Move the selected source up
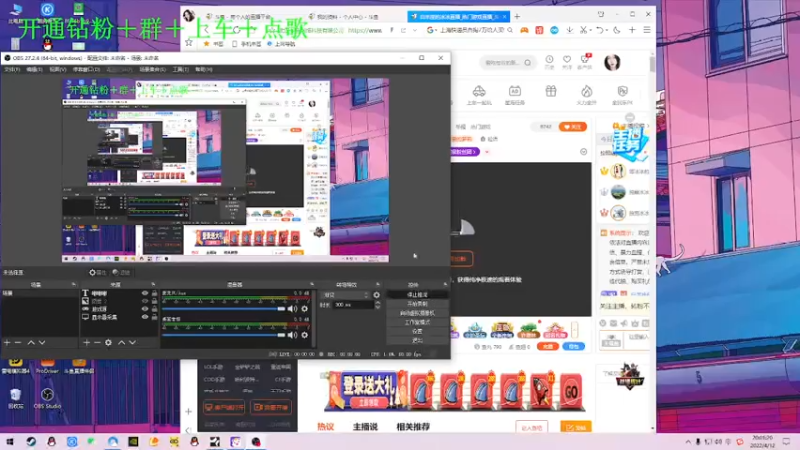800x450 pixels. click(x=121, y=342)
